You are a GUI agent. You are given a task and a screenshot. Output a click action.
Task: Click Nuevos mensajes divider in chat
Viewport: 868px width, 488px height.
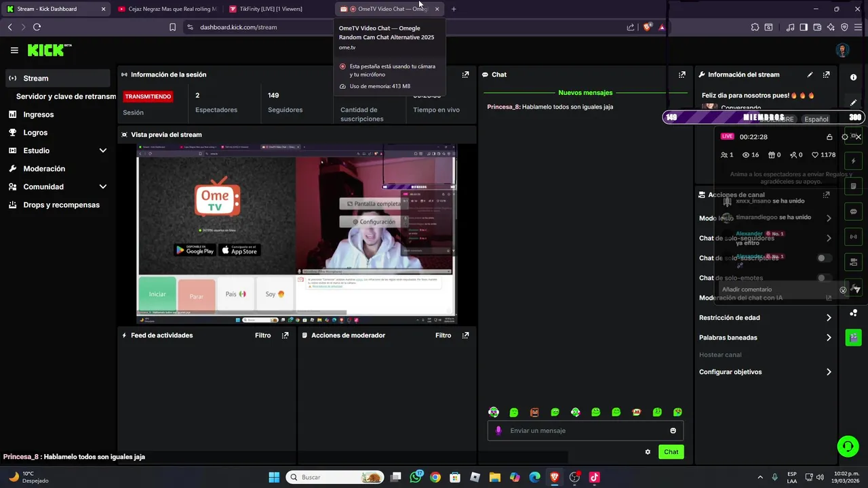coord(585,93)
